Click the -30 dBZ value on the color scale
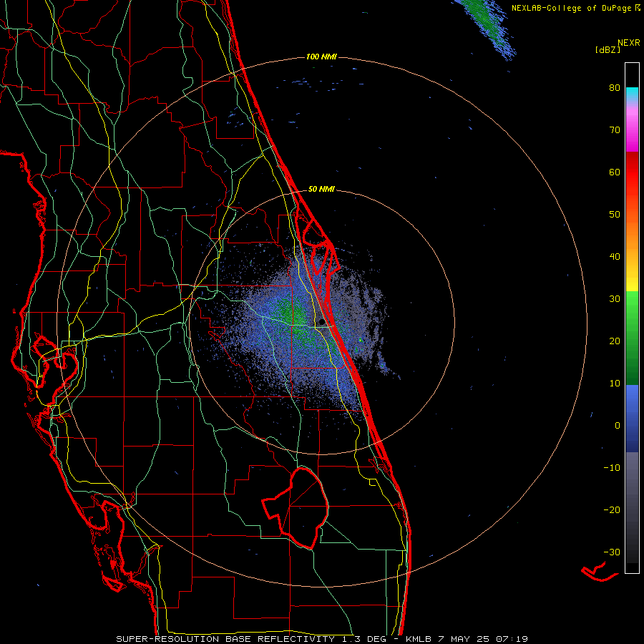The image size is (644, 644). tap(612, 552)
